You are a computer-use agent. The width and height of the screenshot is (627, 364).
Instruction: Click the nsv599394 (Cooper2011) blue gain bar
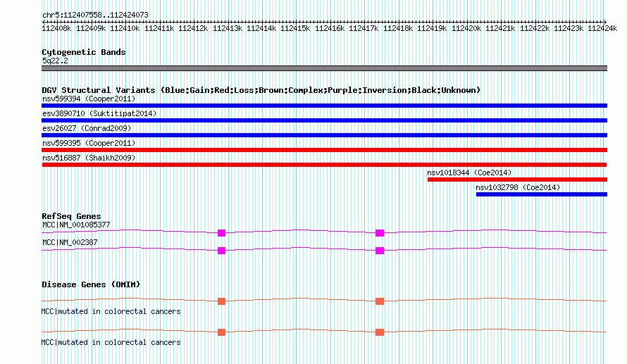click(324, 106)
